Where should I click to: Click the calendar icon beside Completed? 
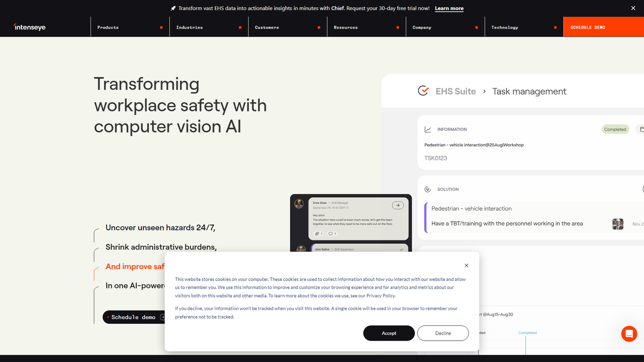click(x=641, y=129)
